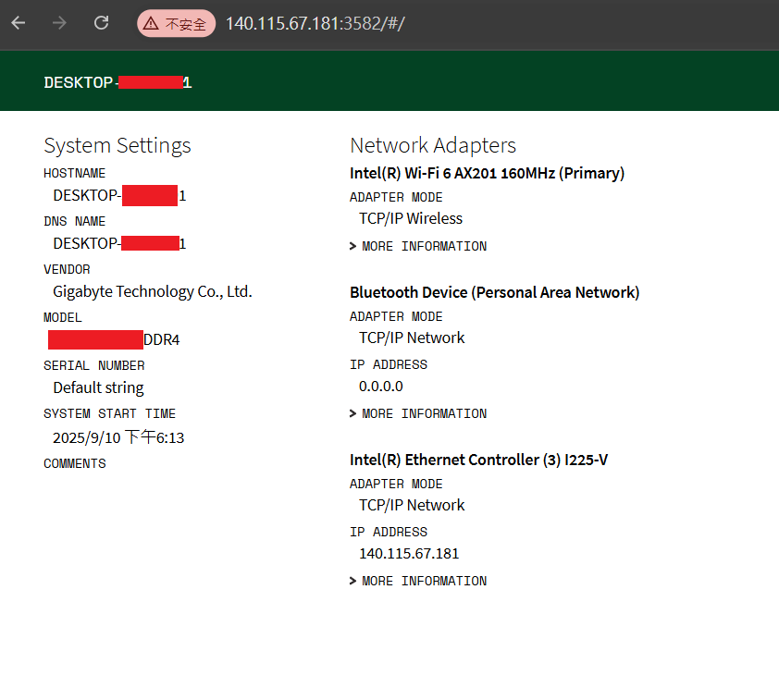
Task: Select the model value ending in DDR4
Action: (x=114, y=339)
